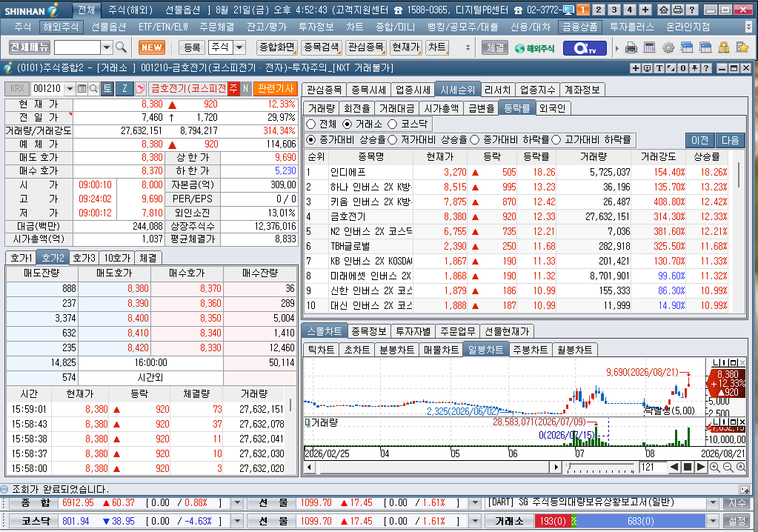The height and width of the screenshot is (532, 758).
Task: Add a new virtual screen with plus button
Action: tap(645, 9)
